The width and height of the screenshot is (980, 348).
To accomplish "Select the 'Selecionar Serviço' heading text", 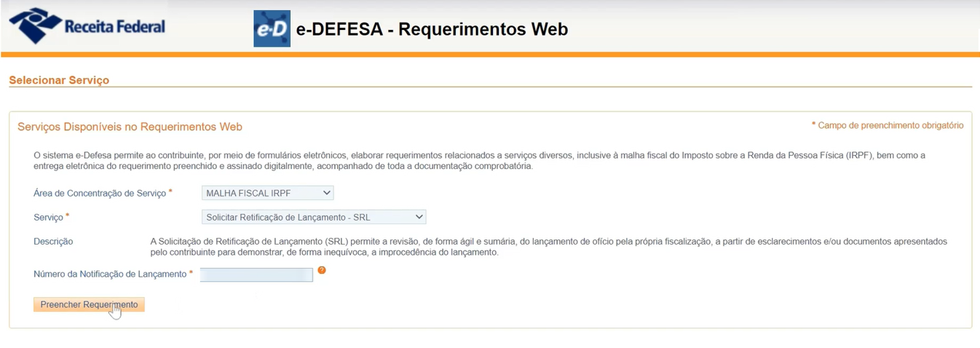I will click(59, 80).
